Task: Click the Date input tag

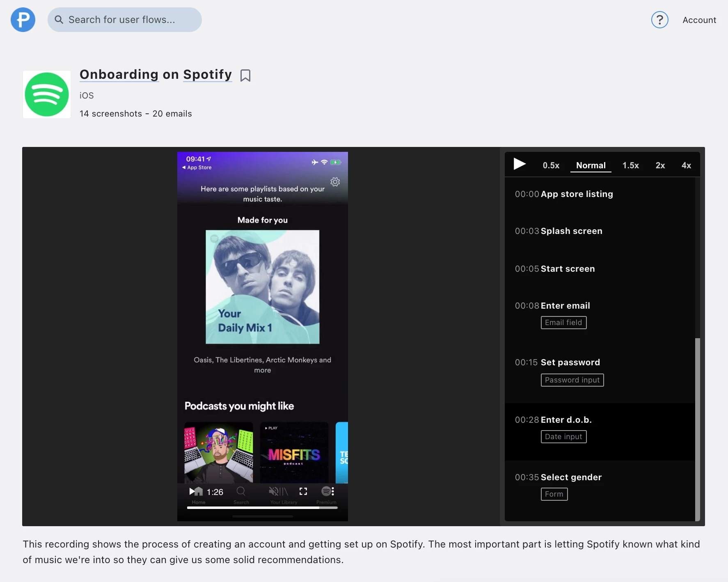Action: pyautogui.click(x=563, y=437)
